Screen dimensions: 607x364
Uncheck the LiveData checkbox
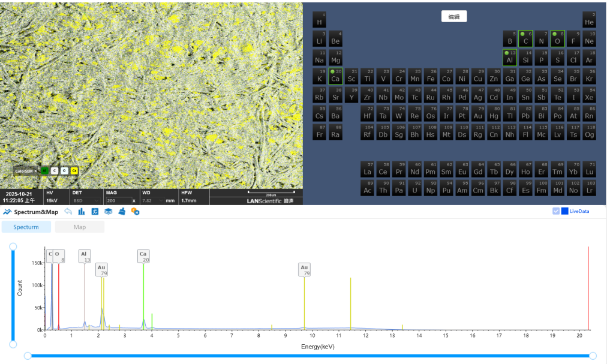[556, 211]
